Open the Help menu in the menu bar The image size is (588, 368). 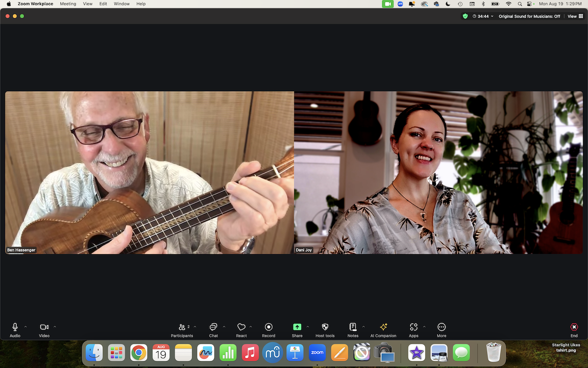coord(141,4)
